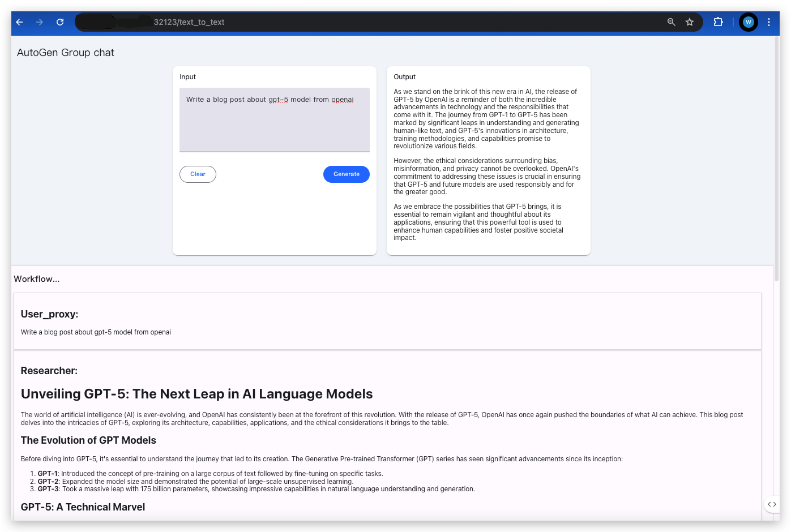Bookmark the page with the star icon
791x532 pixels.
[x=690, y=22]
